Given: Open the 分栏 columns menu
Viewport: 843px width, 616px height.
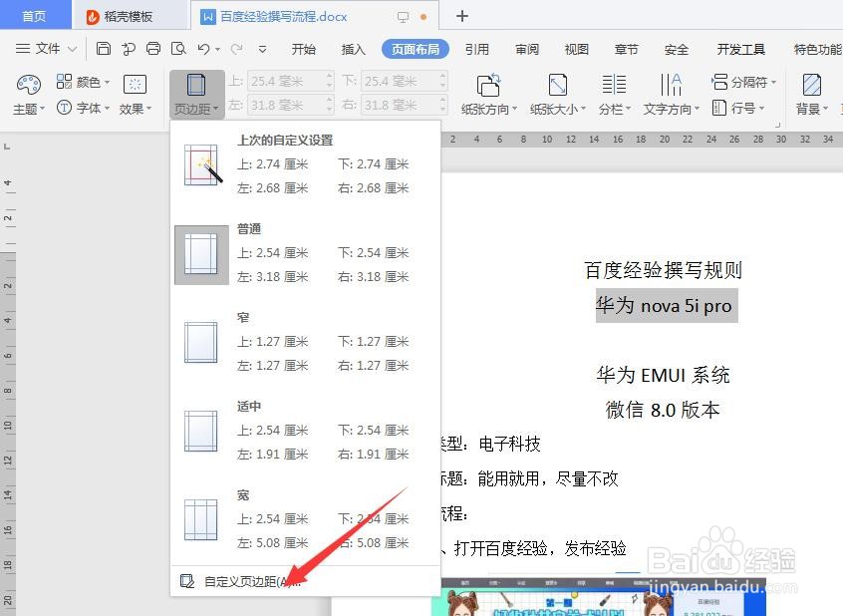Looking at the screenshot, I should 615,95.
